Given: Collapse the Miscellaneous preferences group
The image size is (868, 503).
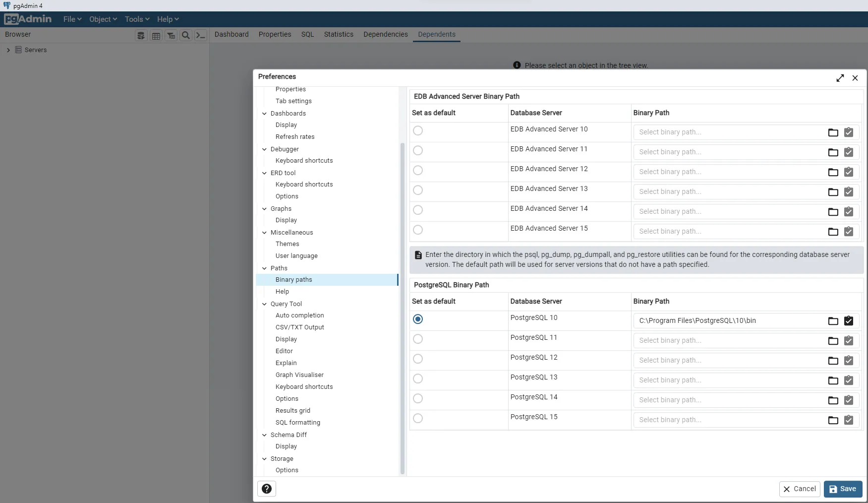Looking at the screenshot, I should click(x=264, y=233).
